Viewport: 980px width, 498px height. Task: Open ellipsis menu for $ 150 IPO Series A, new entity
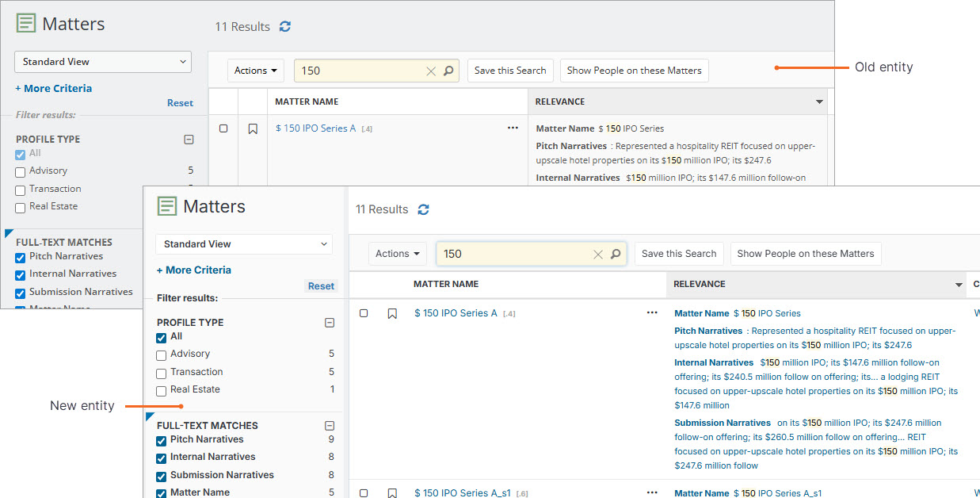(x=652, y=312)
